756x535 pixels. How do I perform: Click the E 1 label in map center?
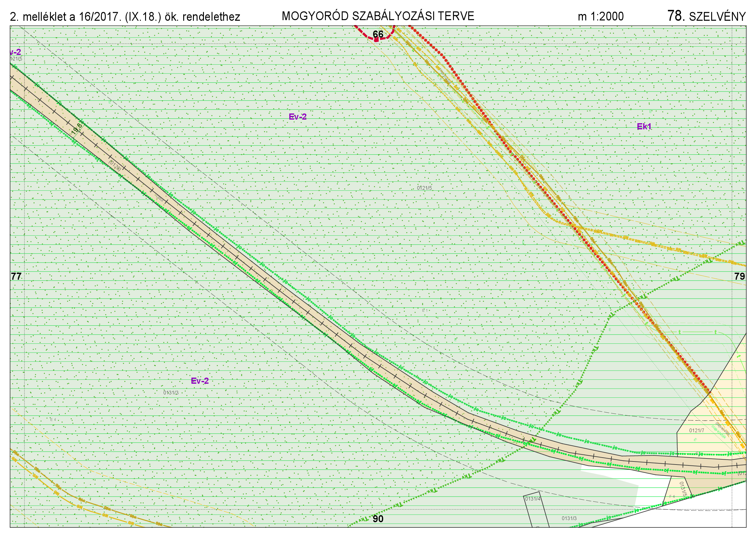point(425,310)
